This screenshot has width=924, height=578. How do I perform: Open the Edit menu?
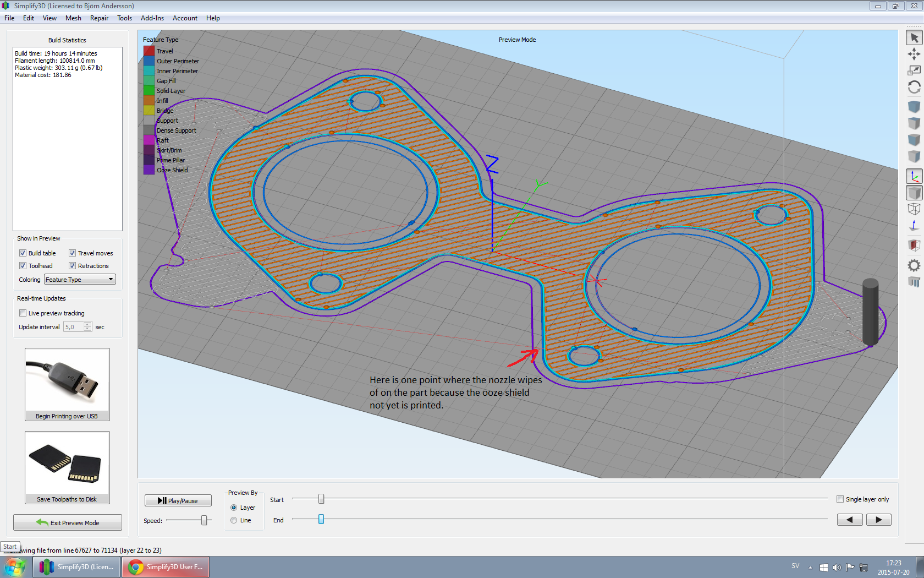point(29,18)
